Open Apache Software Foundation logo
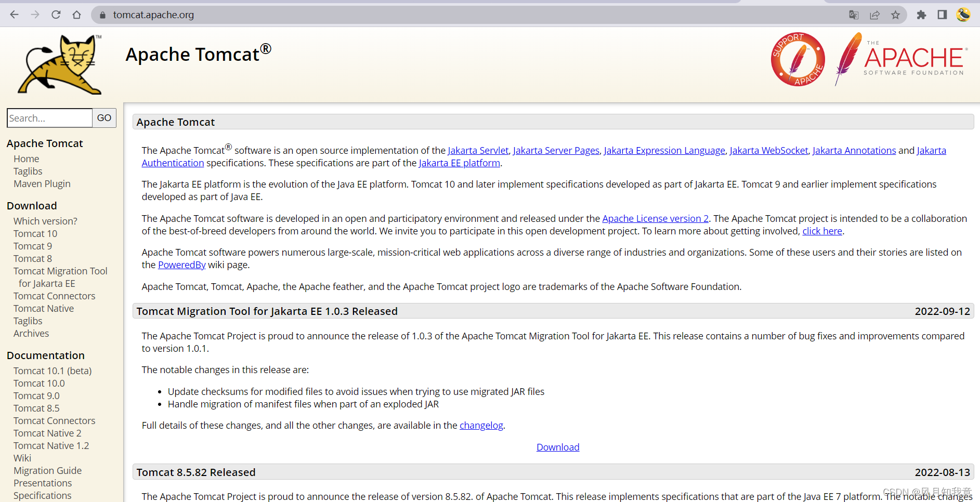Image resolution: width=980 pixels, height=502 pixels. pyautogui.click(x=901, y=59)
